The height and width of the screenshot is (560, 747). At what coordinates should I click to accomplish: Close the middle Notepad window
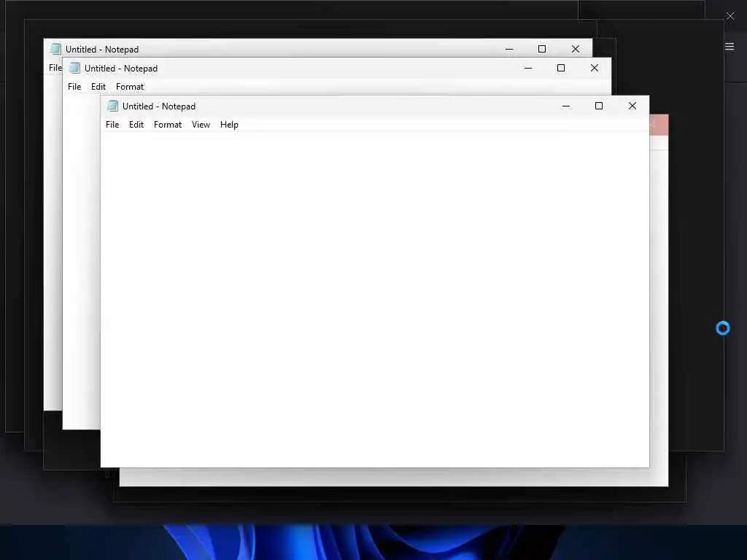(x=594, y=68)
